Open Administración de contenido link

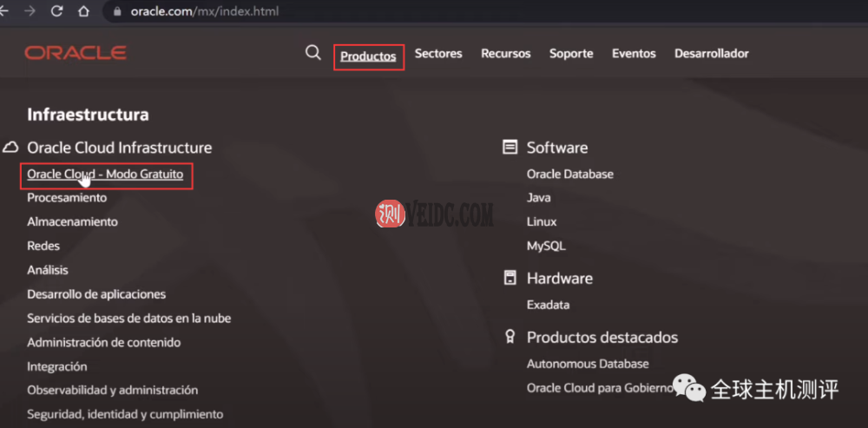coord(104,343)
